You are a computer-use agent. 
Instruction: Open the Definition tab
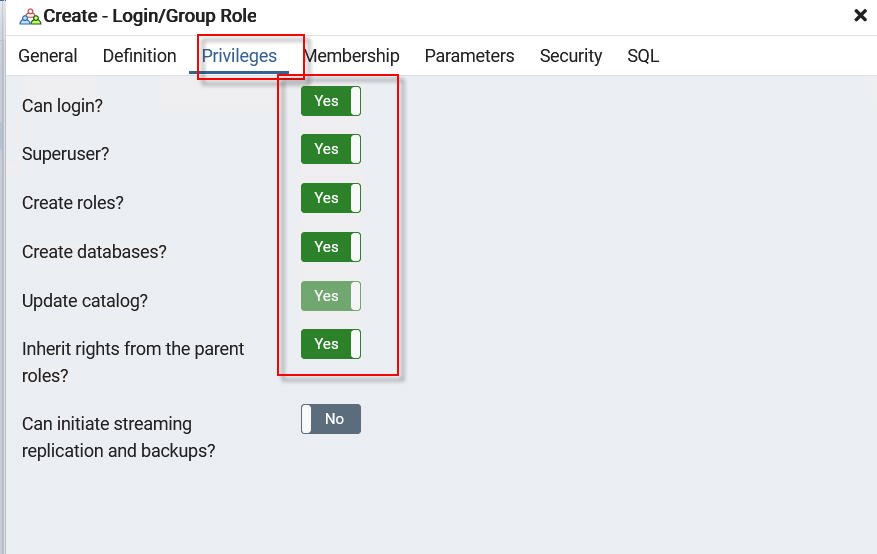click(x=139, y=56)
